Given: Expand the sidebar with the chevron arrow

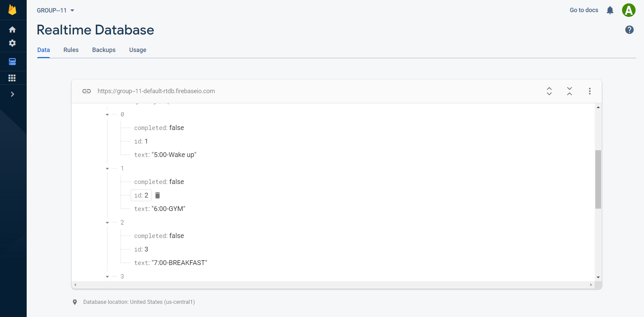Looking at the screenshot, I should 12,94.
